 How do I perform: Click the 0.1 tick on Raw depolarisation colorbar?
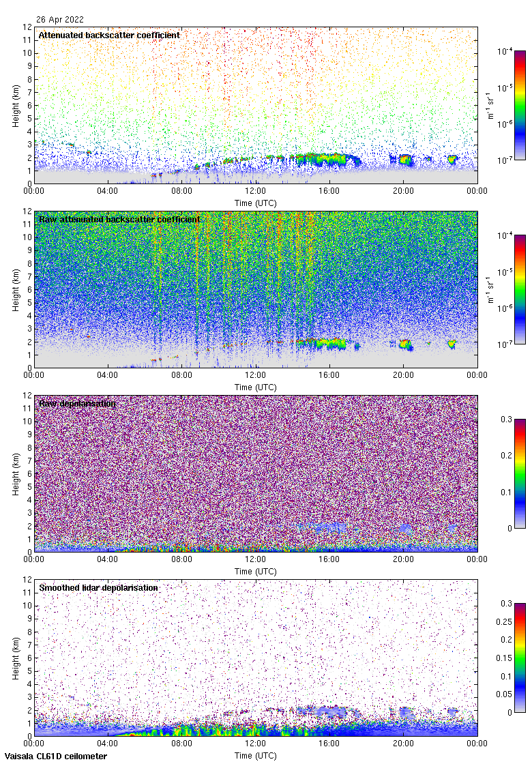(507, 492)
